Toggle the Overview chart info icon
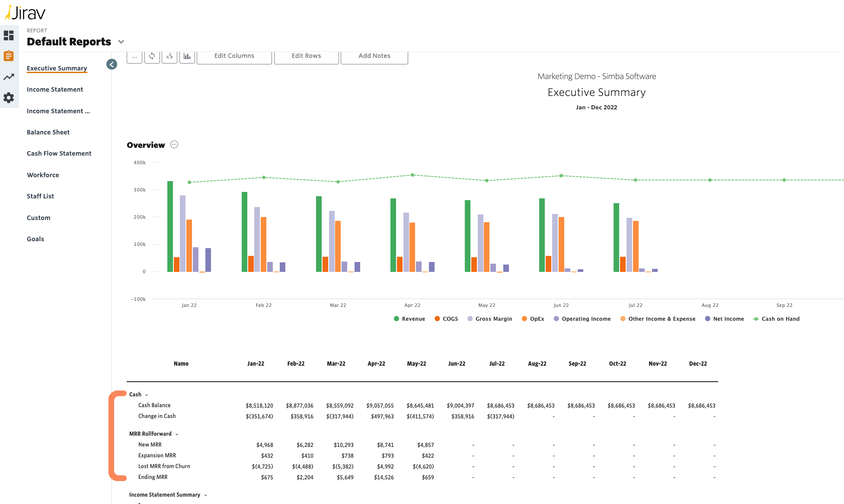The height and width of the screenshot is (504, 844). click(174, 145)
